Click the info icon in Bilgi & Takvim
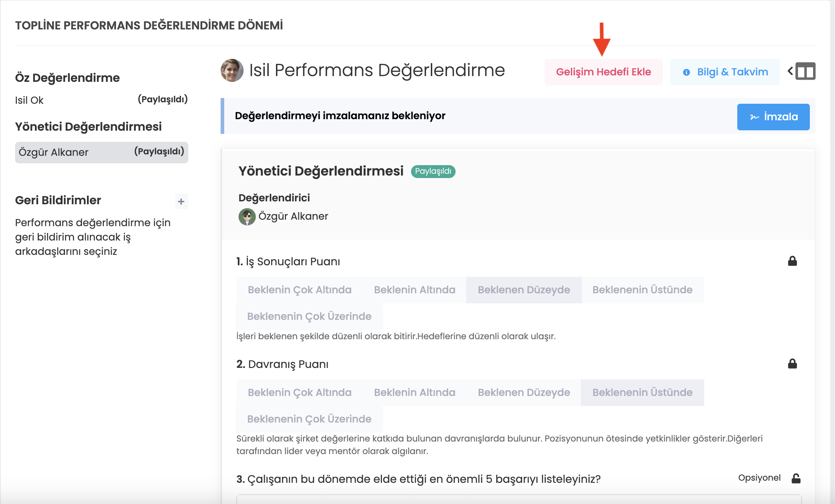This screenshot has height=504, width=835. [x=686, y=72]
